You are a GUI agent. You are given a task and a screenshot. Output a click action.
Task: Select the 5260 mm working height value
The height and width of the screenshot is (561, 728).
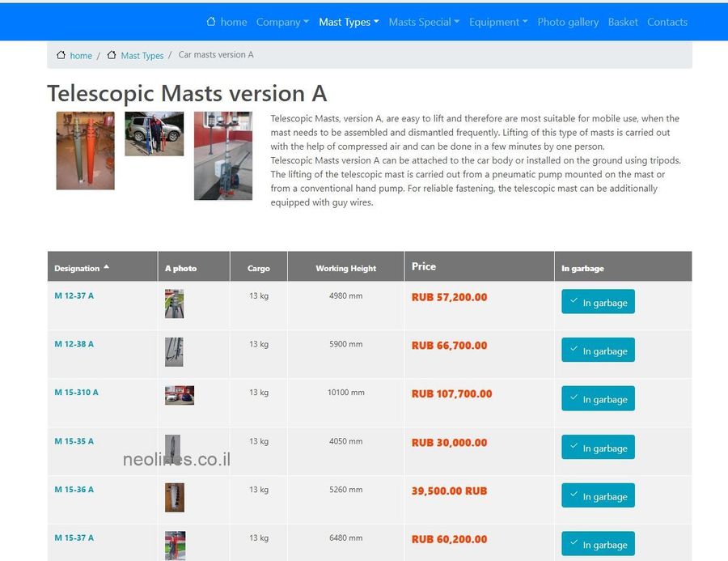346,490
